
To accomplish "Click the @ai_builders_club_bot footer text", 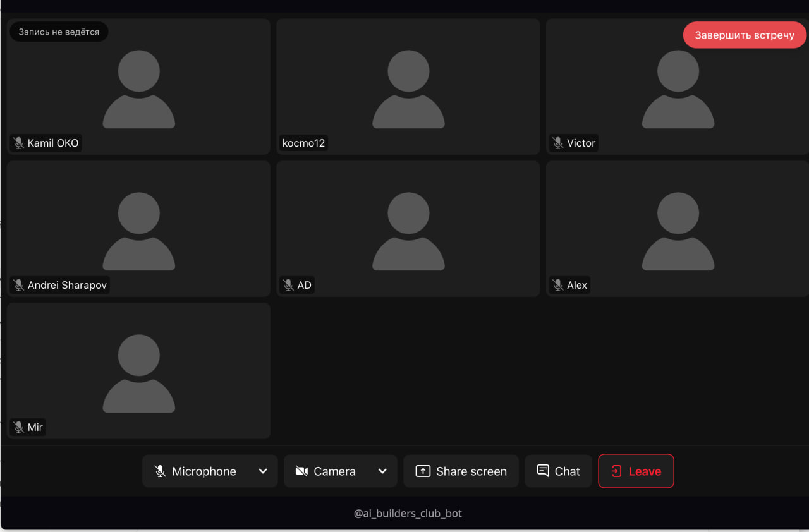I will coord(408,514).
